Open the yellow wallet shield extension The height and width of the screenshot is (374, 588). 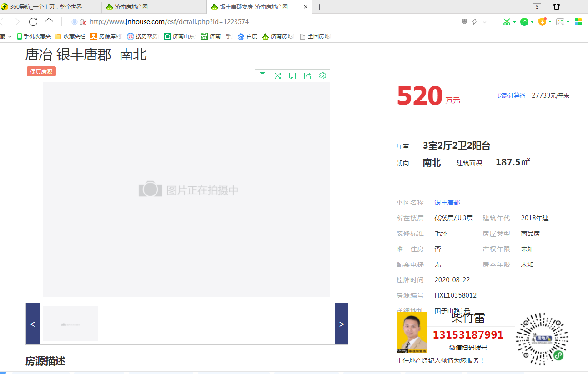point(541,21)
